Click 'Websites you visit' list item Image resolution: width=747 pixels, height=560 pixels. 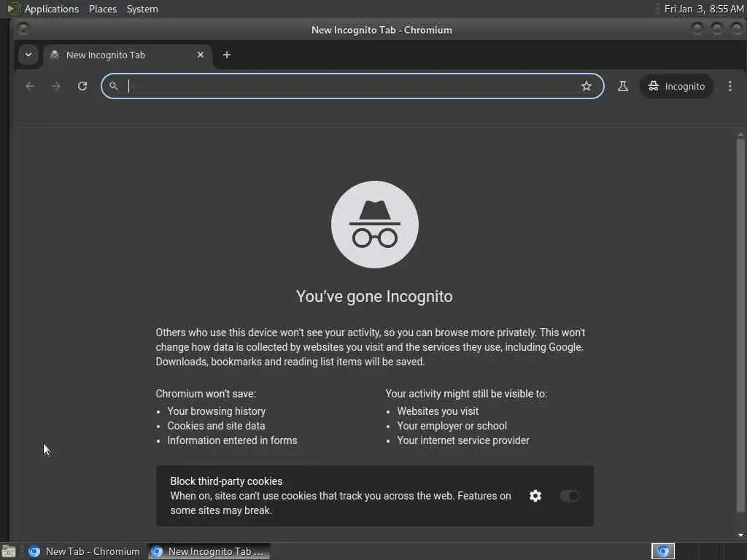tap(438, 411)
